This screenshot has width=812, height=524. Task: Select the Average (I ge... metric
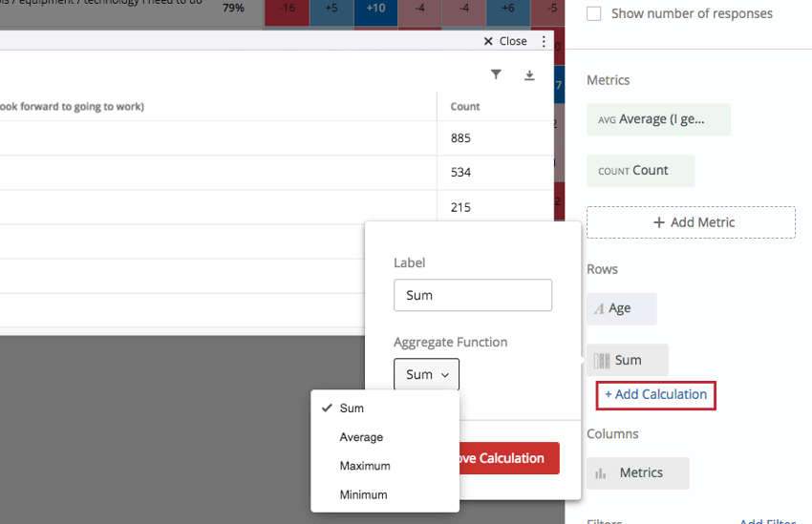(x=658, y=119)
